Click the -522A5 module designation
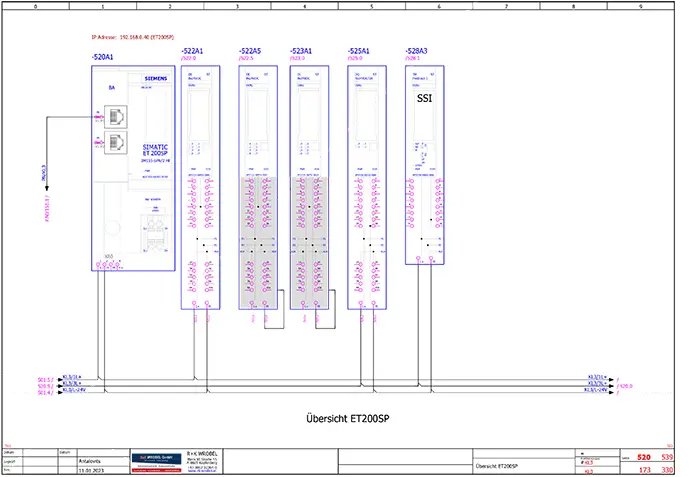 [250, 50]
